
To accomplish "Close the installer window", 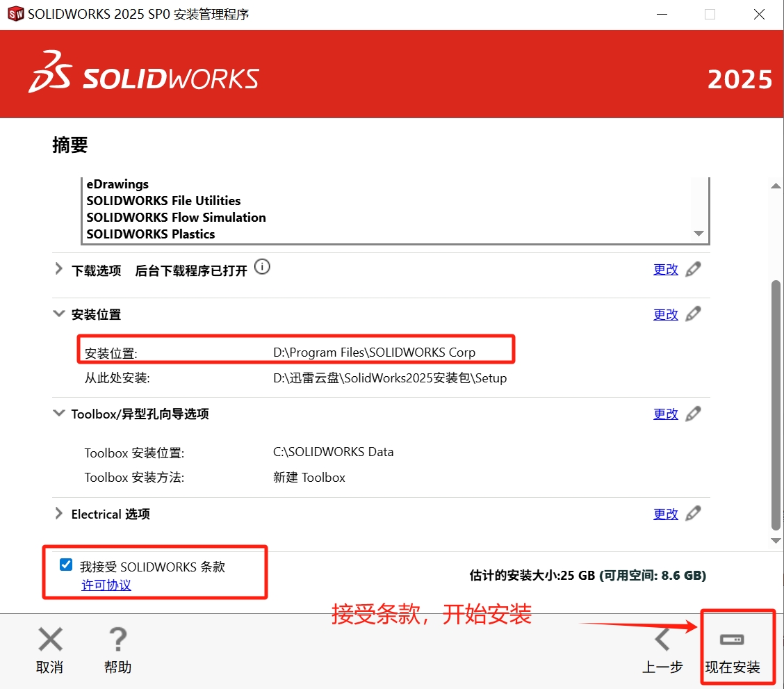I will 759,15.
